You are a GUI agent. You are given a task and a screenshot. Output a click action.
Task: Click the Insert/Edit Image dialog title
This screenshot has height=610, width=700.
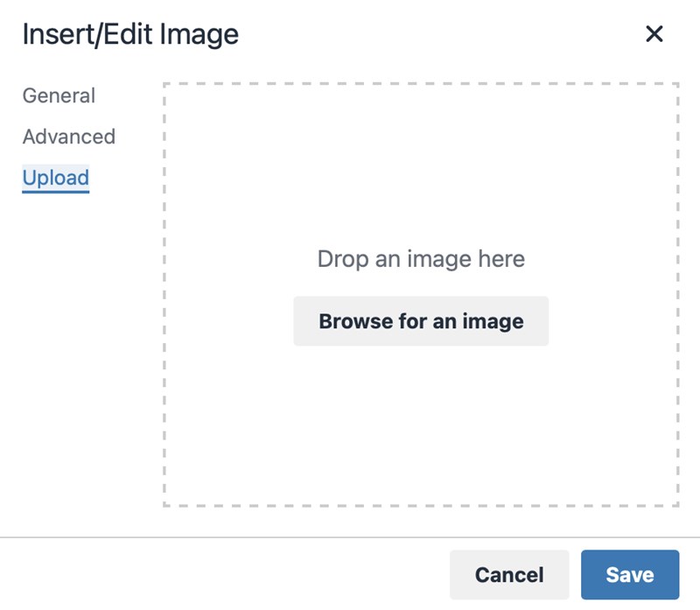[x=130, y=34]
